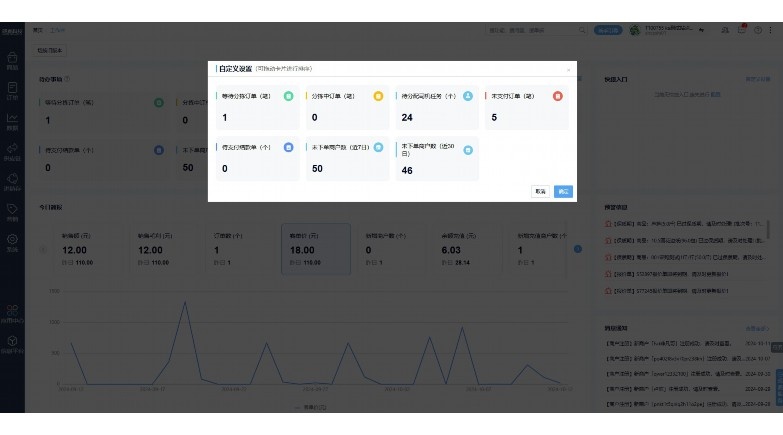Open the app center grid icon in sidebar
The image size is (783, 435).
tap(12, 314)
